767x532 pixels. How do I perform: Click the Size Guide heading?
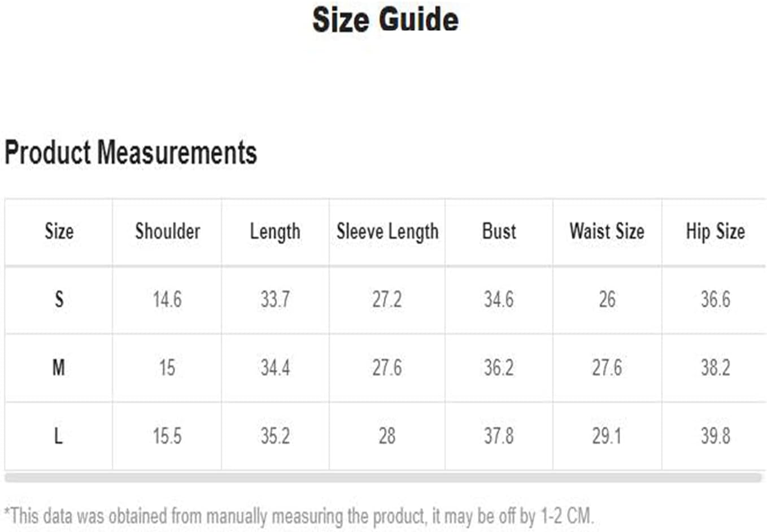pos(385,20)
